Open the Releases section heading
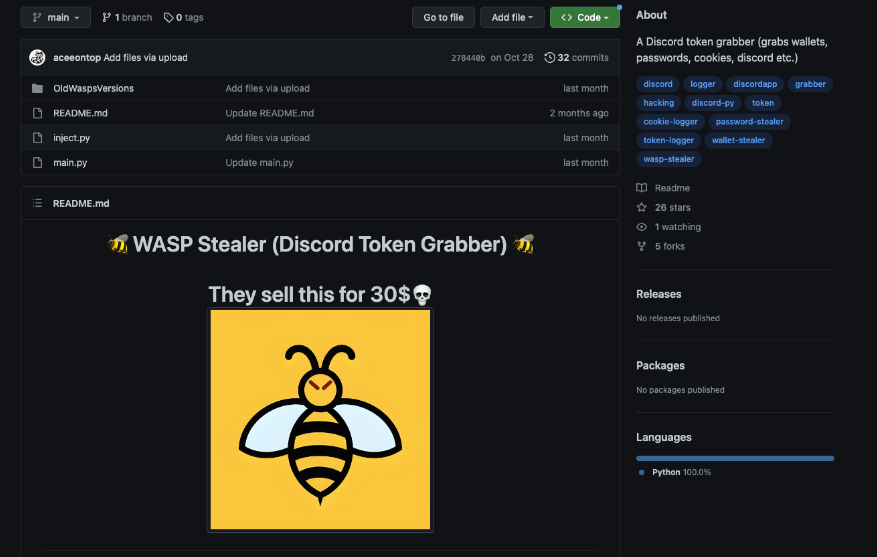 coord(658,294)
